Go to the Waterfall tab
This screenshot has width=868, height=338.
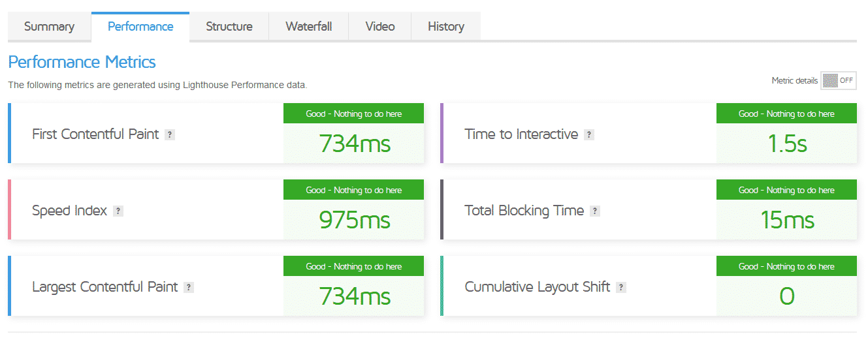(x=309, y=27)
